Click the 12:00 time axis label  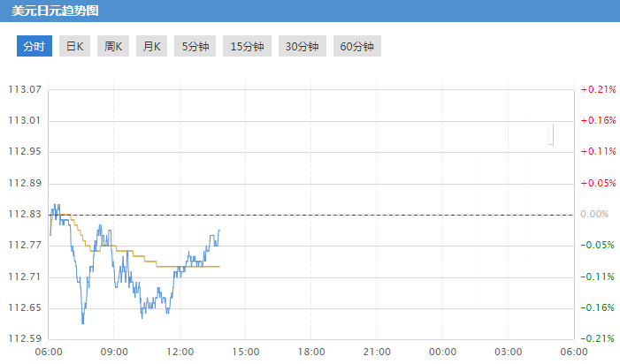(180, 352)
